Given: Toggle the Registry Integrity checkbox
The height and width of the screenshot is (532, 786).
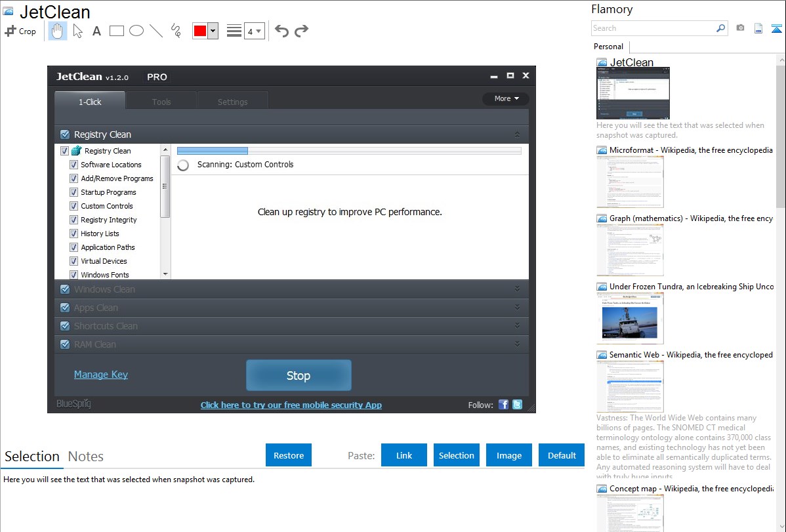Looking at the screenshot, I should pyautogui.click(x=74, y=220).
